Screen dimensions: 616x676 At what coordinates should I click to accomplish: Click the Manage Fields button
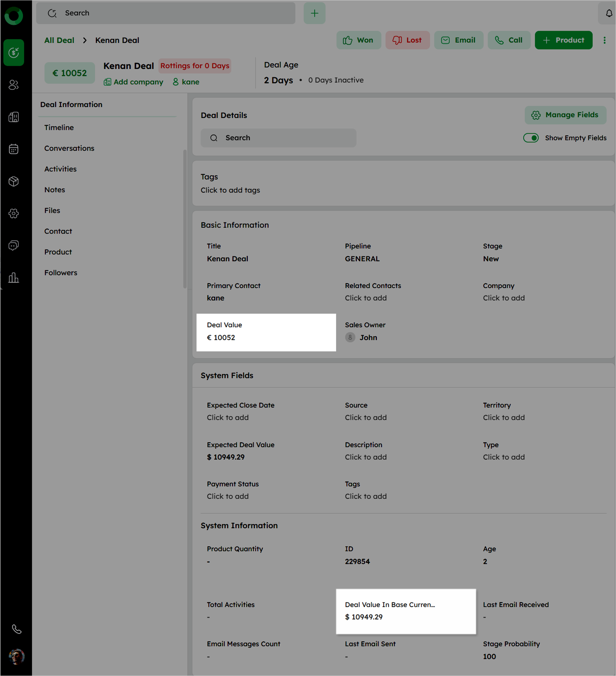pos(565,115)
